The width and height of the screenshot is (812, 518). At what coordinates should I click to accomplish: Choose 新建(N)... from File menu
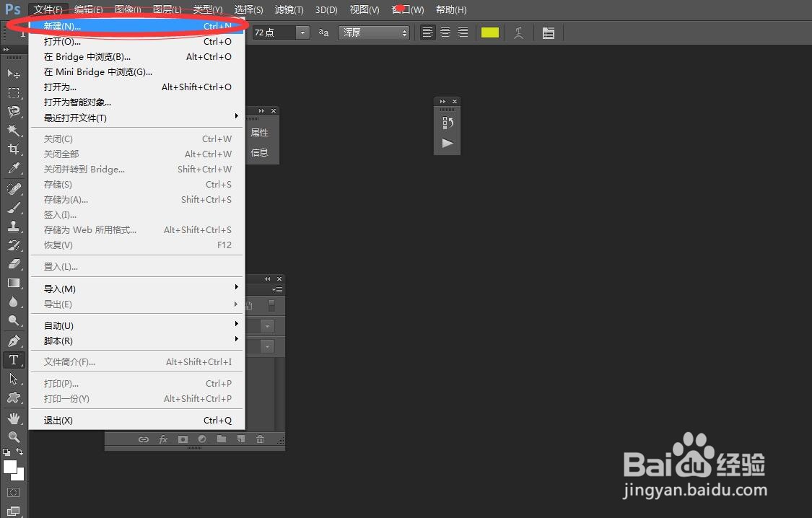(136, 26)
